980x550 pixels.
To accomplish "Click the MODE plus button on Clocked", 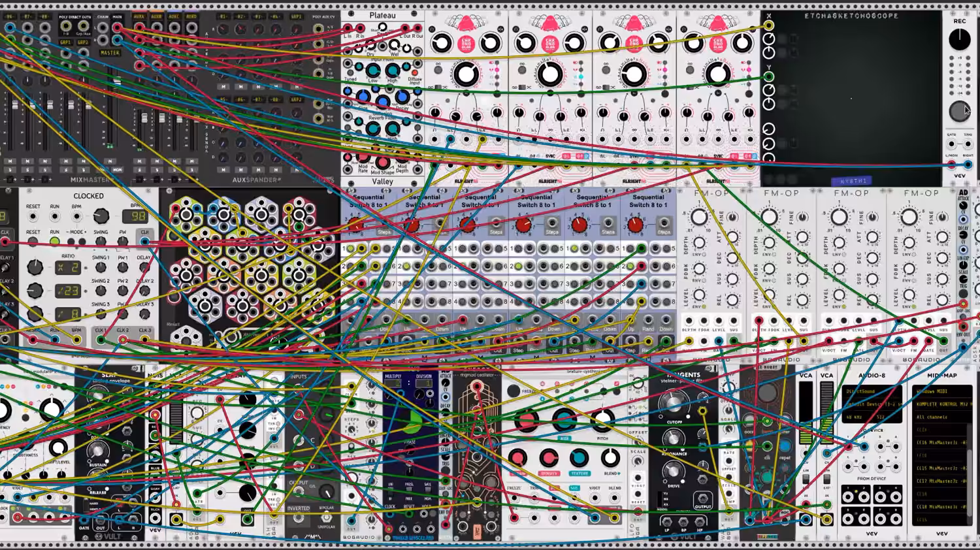I will click(83, 242).
